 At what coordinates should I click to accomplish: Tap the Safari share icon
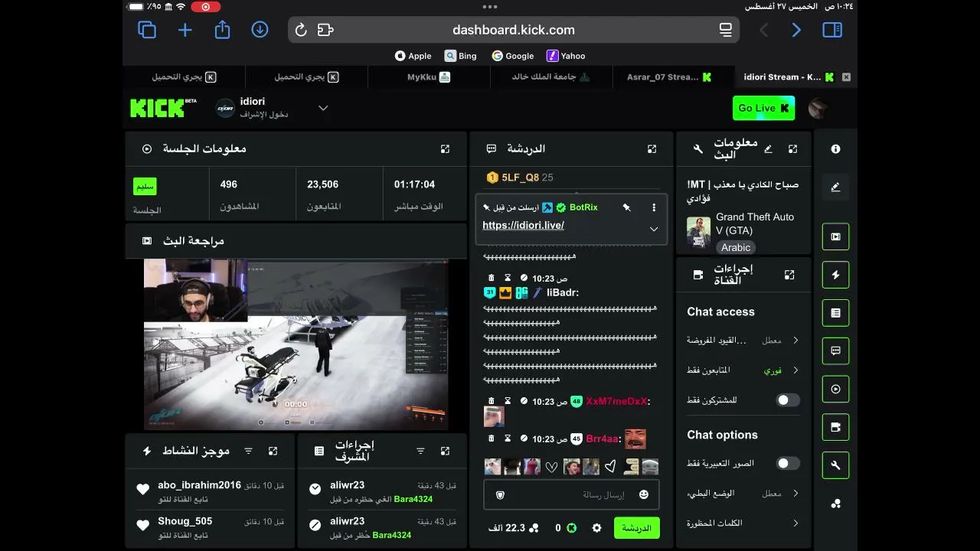coord(222,29)
